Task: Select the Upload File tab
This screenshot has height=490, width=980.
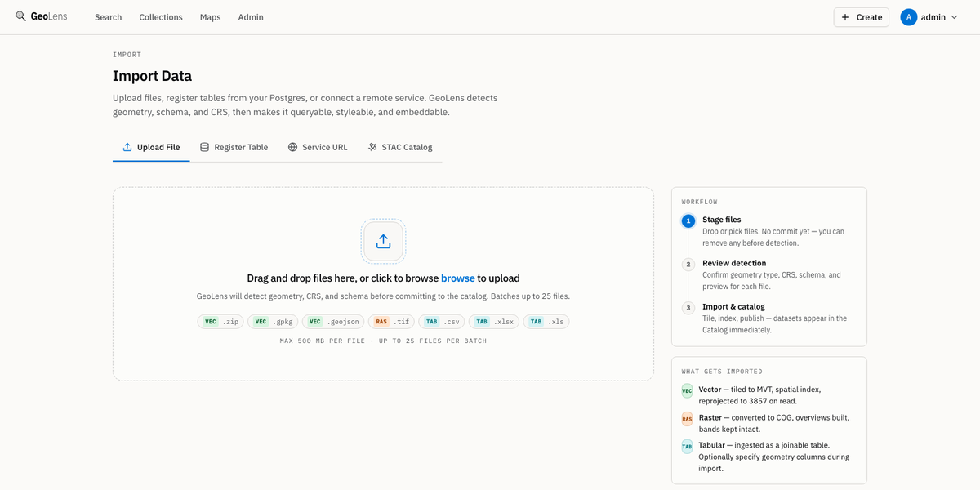Action: pos(151,147)
